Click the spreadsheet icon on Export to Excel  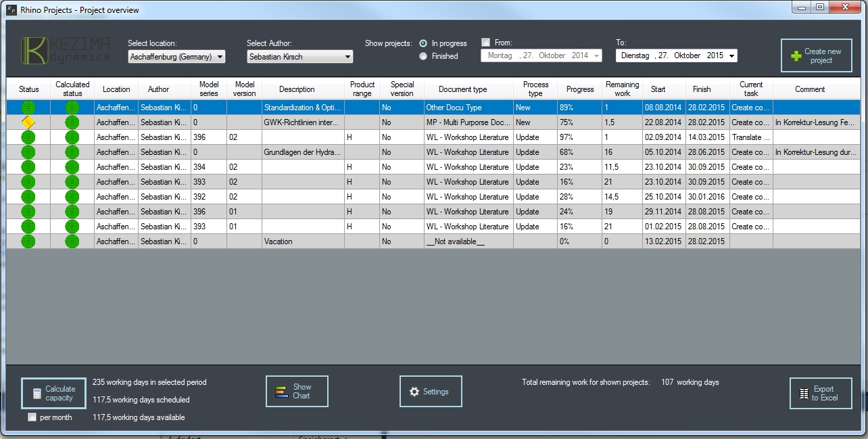[x=803, y=394]
